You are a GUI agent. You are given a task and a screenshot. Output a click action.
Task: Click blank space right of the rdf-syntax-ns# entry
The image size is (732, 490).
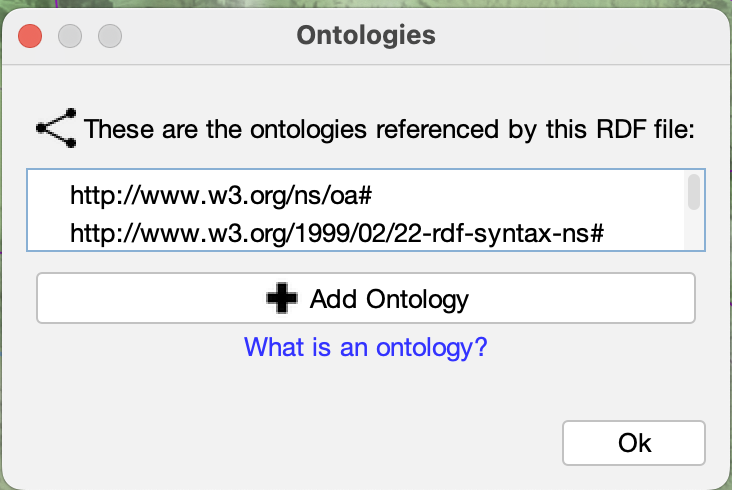coord(650,232)
